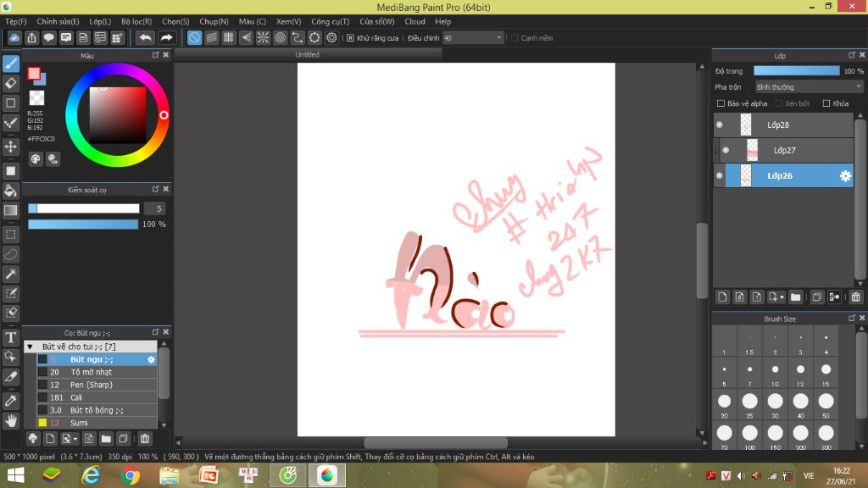Viewport: 868px width, 488px height.
Task: Select Bút tô bóng brush
Action: click(97, 411)
